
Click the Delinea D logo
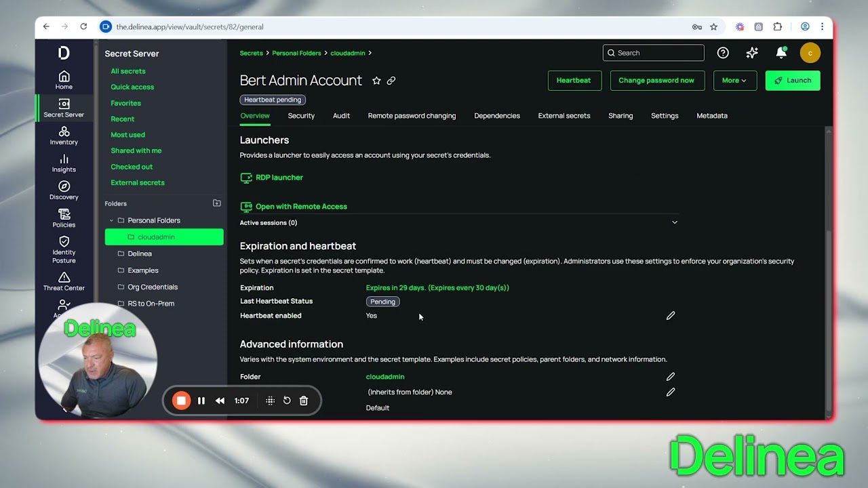(64, 53)
